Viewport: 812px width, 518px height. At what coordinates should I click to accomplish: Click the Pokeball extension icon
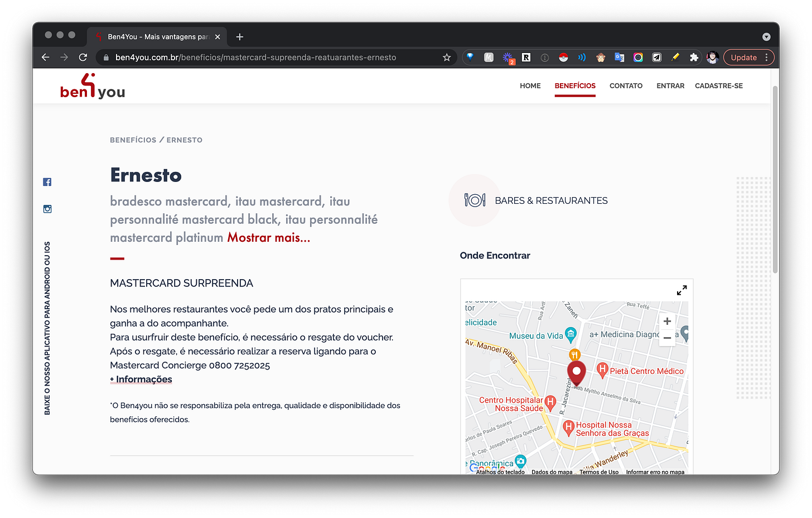pyautogui.click(x=563, y=57)
